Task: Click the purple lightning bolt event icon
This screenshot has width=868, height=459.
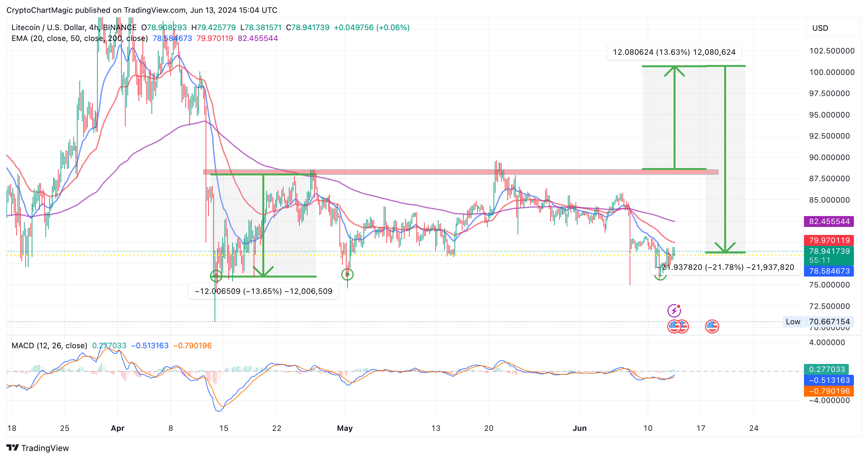Action: pos(674,310)
